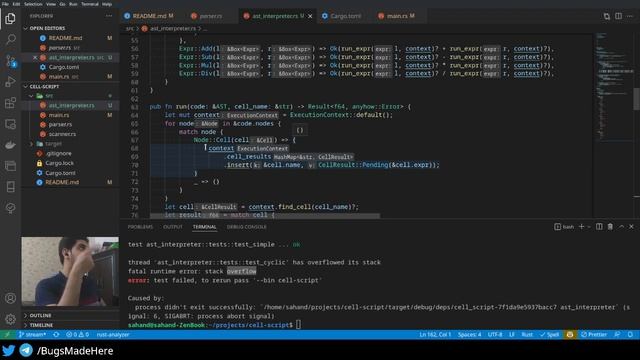Click the notifications bell in status bar

(630, 334)
